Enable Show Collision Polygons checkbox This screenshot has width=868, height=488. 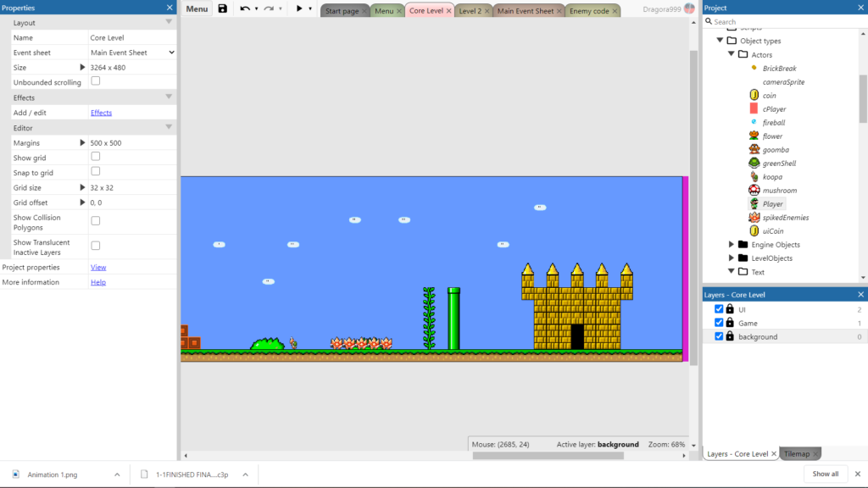tap(96, 221)
